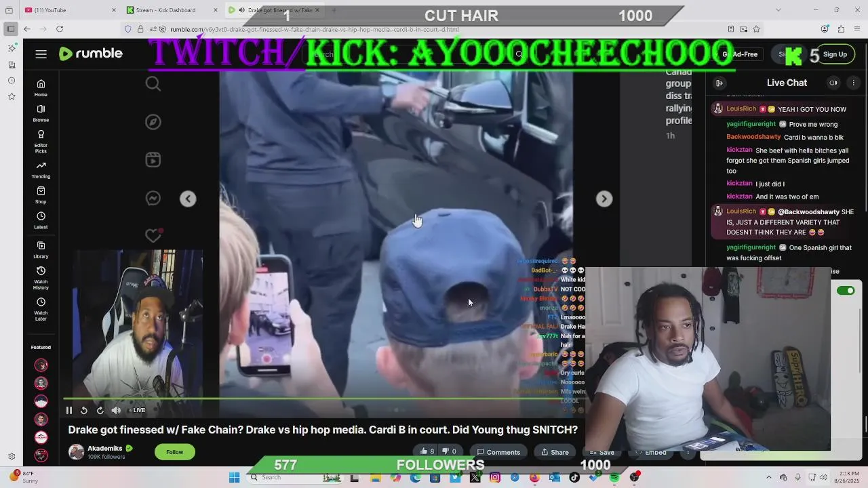Toggle the green switch below chat
The width and height of the screenshot is (868, 488).
click(x=846, y=291)
